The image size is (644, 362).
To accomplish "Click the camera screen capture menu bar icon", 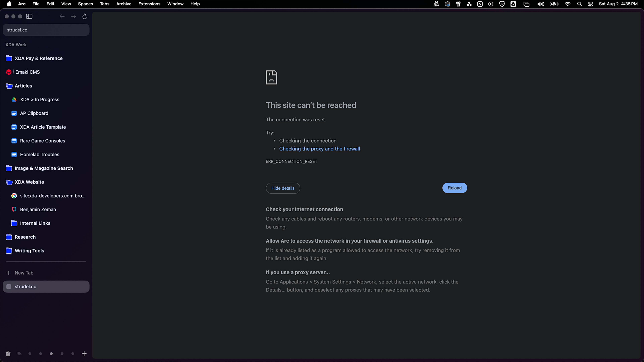I will (447, 4).
